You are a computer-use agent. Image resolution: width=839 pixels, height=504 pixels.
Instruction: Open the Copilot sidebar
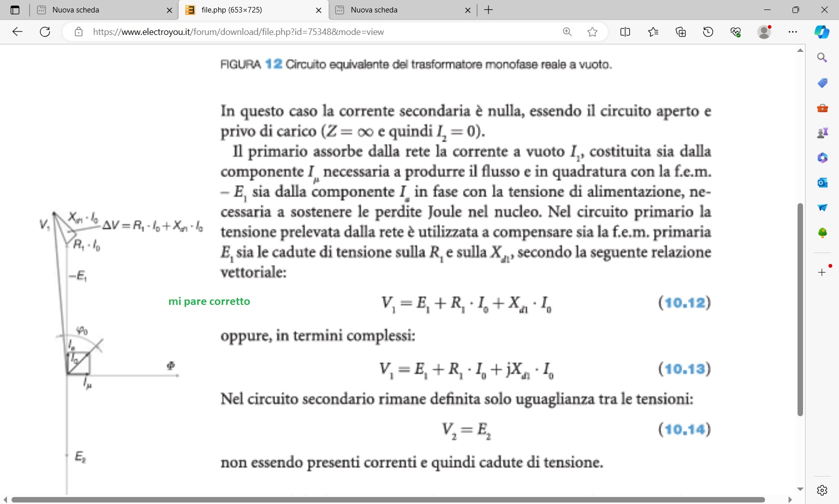pyautogui.click(x=822, y=32)
